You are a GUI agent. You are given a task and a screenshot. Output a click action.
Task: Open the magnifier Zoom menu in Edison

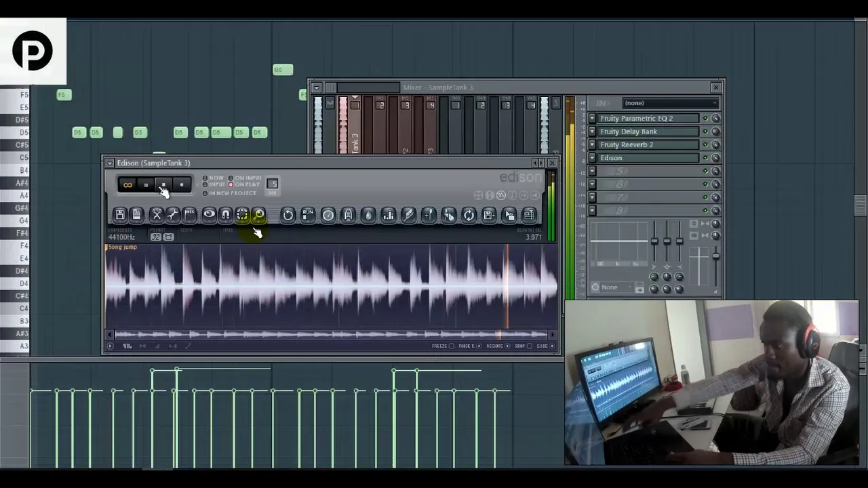click(258, 215)
